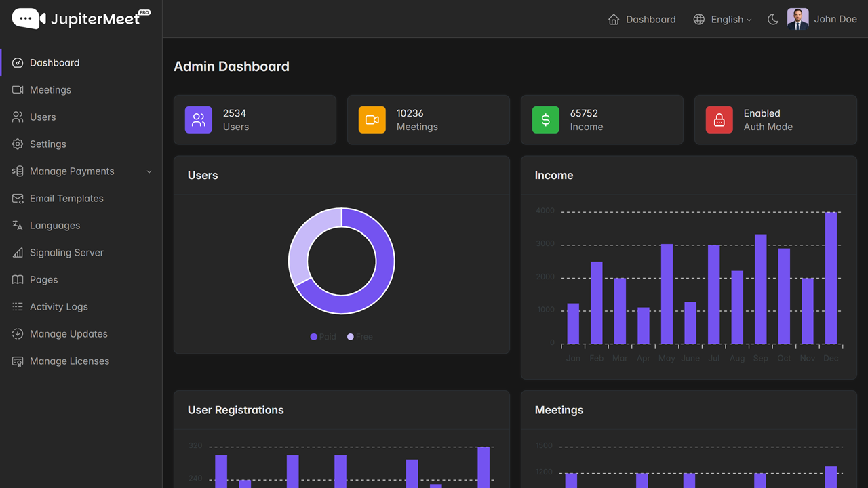Image resolution: width=868 pixels, height=488 pixels.
Task: Click the home icon in top bar
Action: tap(614, 20)
